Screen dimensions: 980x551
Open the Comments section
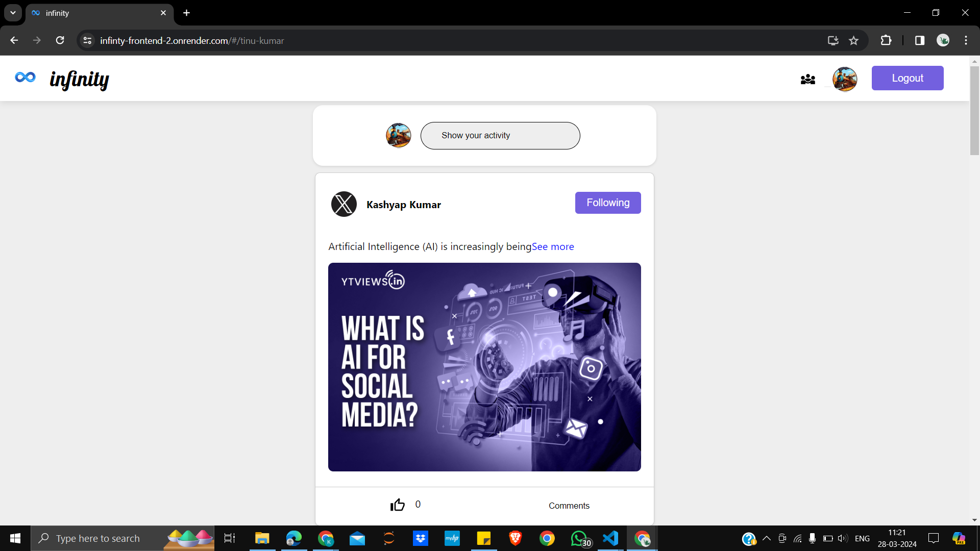coord(569,506)
